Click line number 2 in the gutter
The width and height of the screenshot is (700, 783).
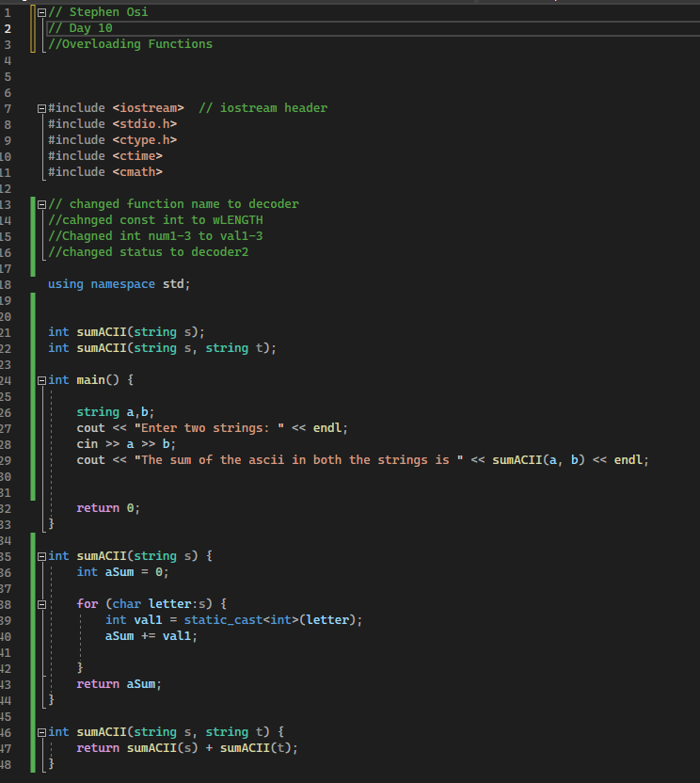coord(8,28)
